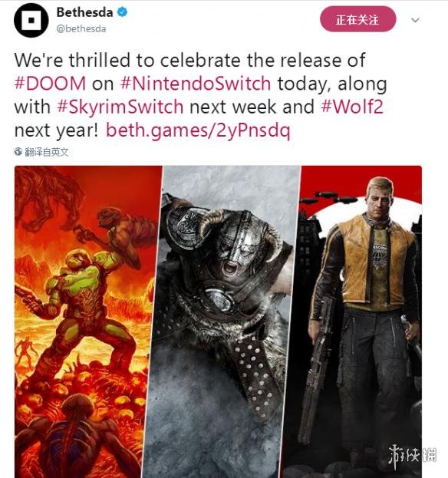Open the #NintendoSwitch hashtag
The image size is (448, 478).
point(196,83)
